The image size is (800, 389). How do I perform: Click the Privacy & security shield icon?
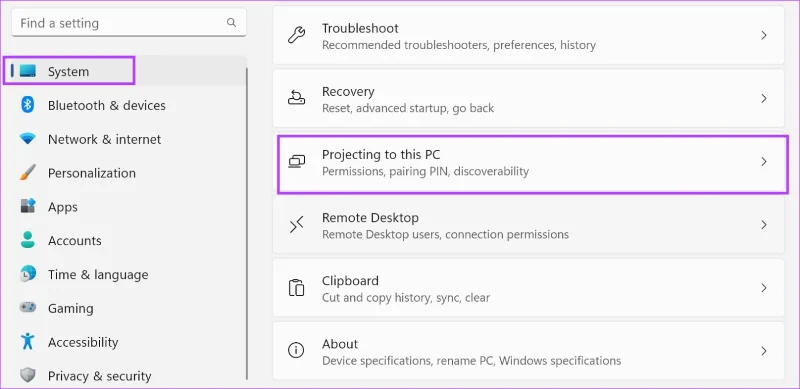click(28, 375)
